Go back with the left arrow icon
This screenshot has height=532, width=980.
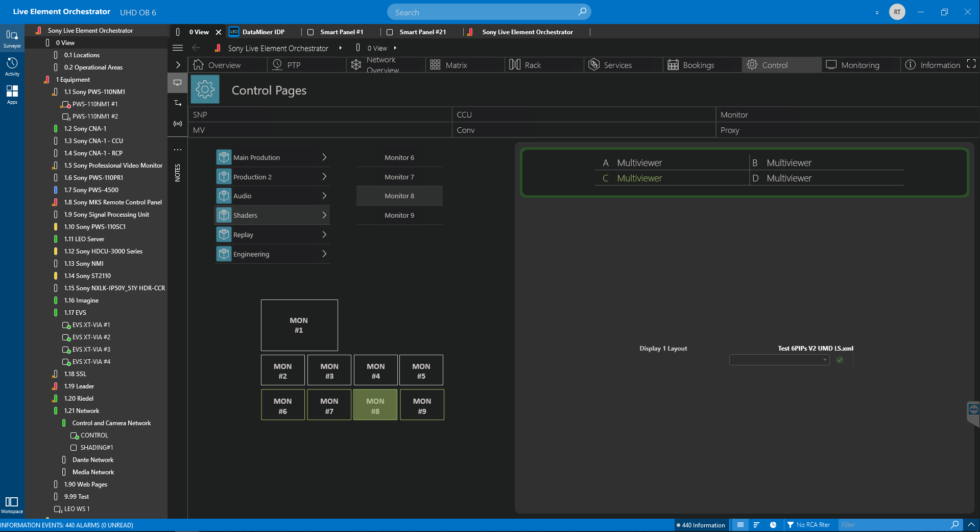(196, 48)
